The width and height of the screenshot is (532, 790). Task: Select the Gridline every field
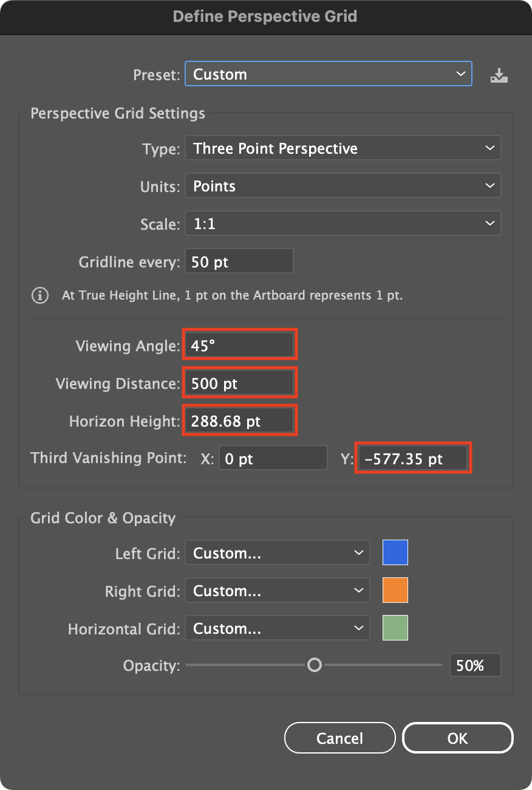[239, 261]
